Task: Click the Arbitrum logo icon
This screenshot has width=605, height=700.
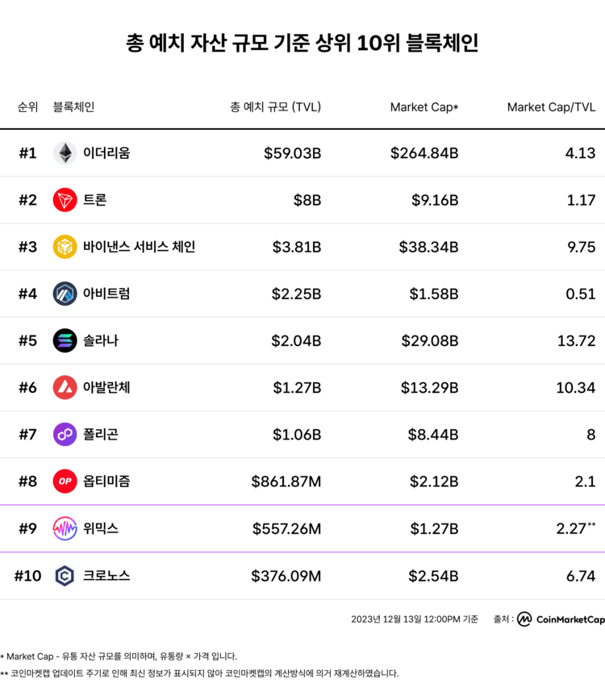Action: [65, 294]
